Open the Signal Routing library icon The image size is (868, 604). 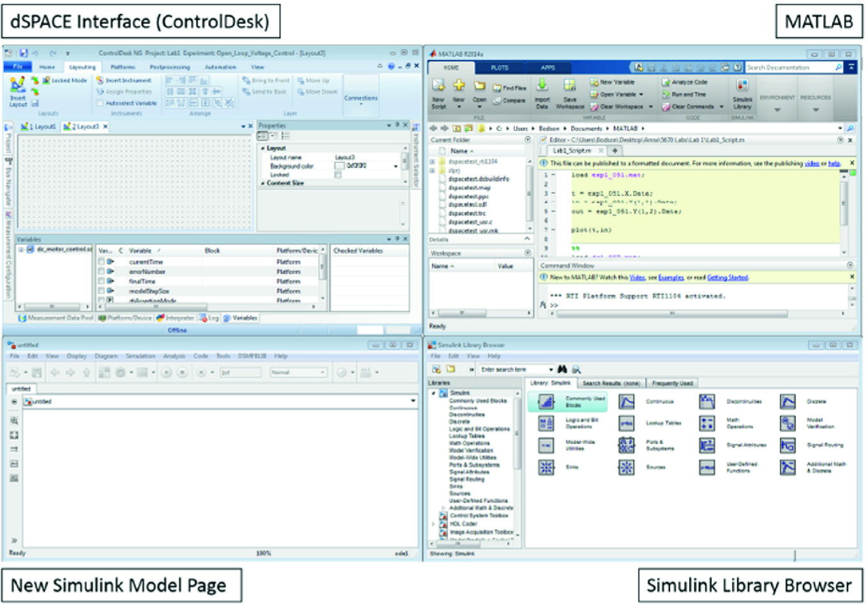point(788,445)
